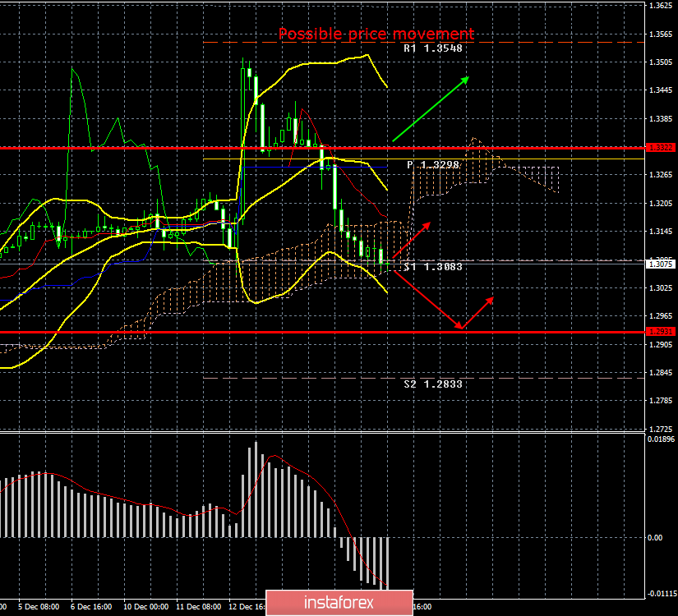Select the green bullish forecast arrow
This screenshot has height=616, width=678.
coord(431,107)
